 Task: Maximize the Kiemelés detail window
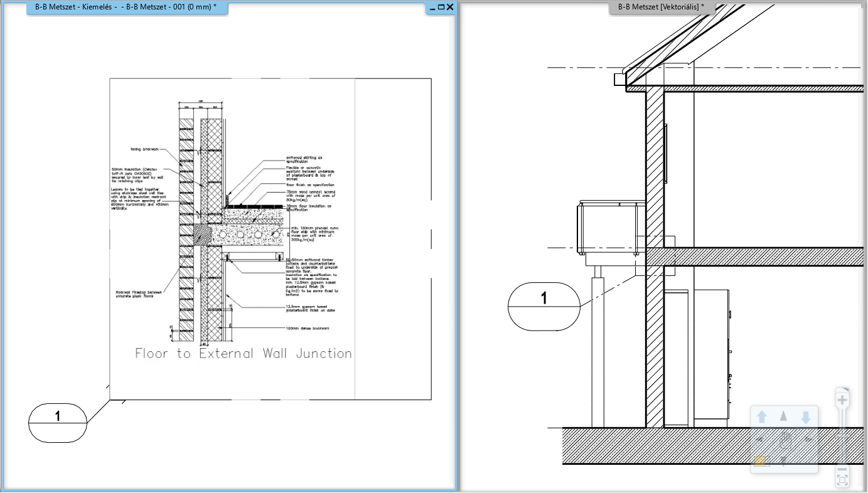(x=441, y=8)
